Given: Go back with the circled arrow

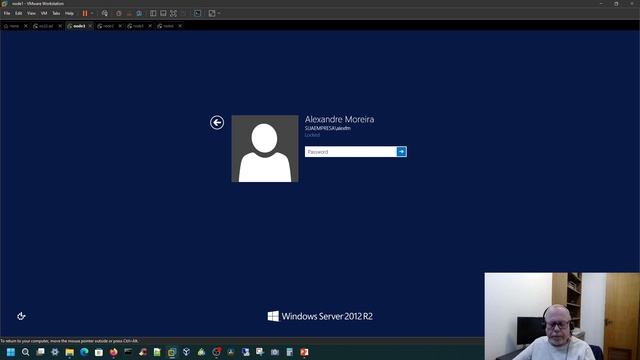Looking at the screenshot, I should tap(217, 122).
